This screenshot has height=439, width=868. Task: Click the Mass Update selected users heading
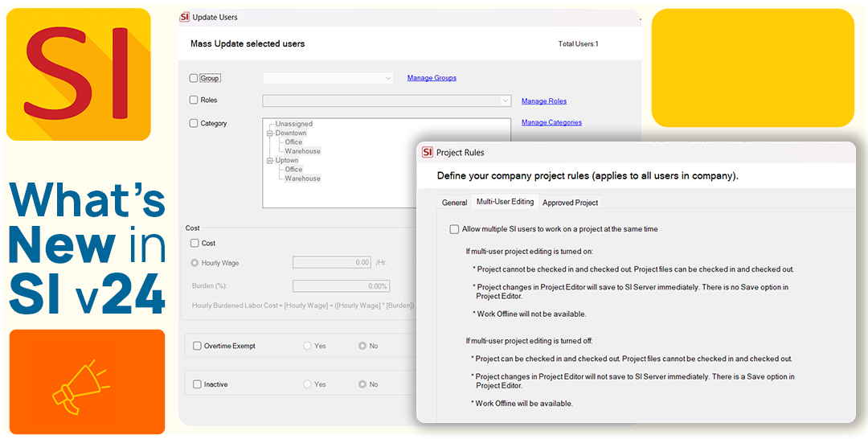(x=248, y=43)
